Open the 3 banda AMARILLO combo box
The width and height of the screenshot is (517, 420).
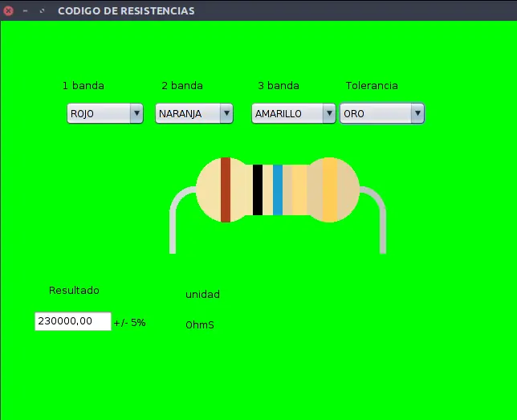tap(294, 113)
